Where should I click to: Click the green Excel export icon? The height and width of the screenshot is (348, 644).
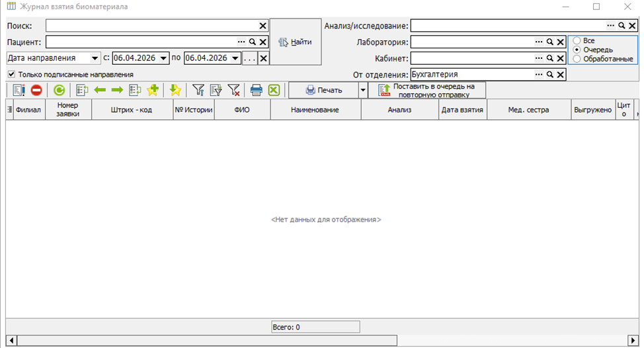click(x=274, y=91)
